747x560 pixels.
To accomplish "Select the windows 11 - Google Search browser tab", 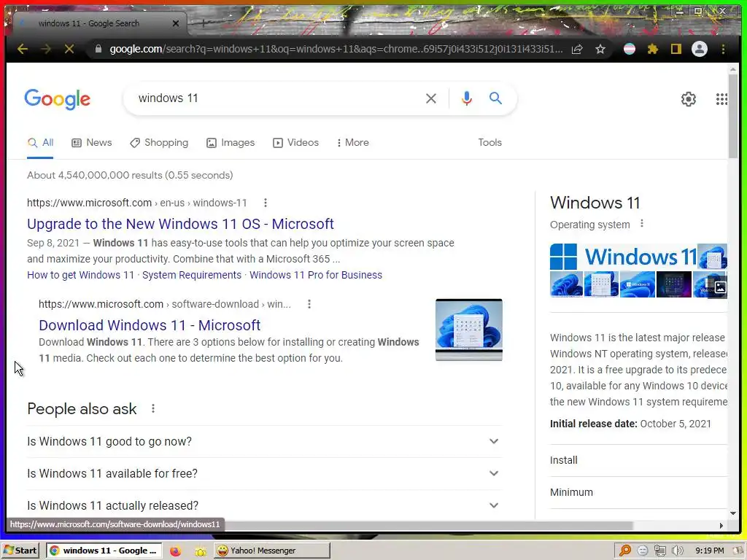I will 89,23.
